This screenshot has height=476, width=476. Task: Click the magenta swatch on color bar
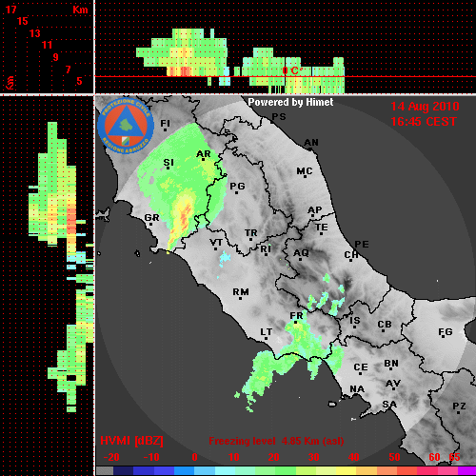click(466, 471)
